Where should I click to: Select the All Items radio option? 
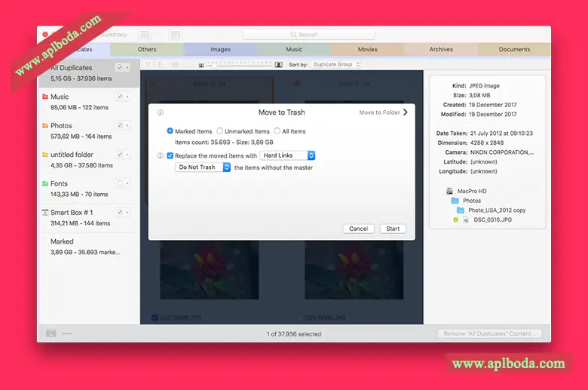(x=277, y=131)
